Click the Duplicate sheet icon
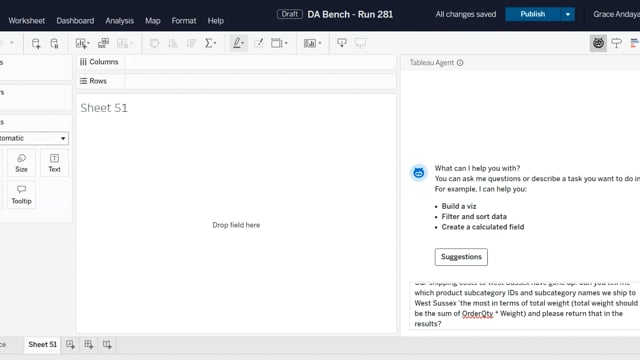Viewport: 640px width, 360px height. click(103, 43)
